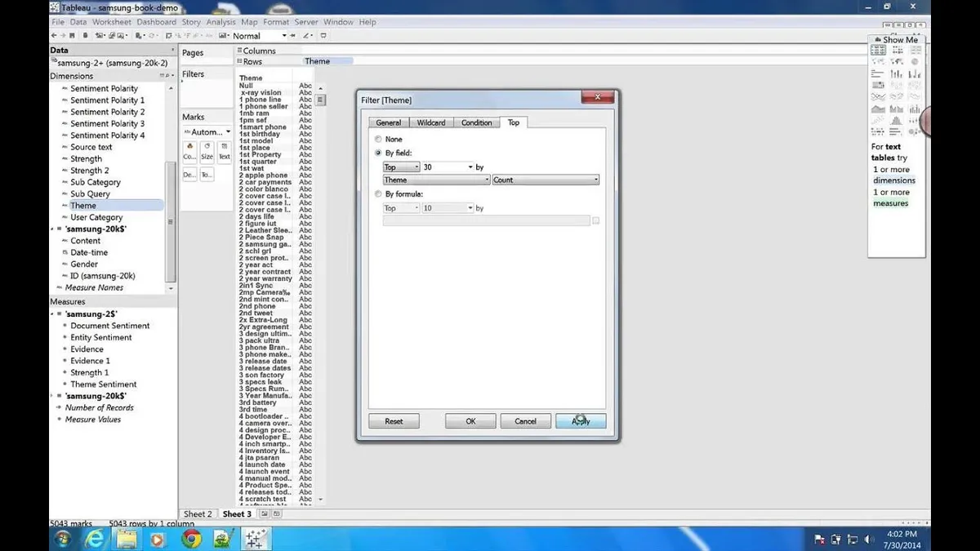This screenshot has width=980, height=551.
Task: Open the Windows Start menu
Action: point(62,538)
